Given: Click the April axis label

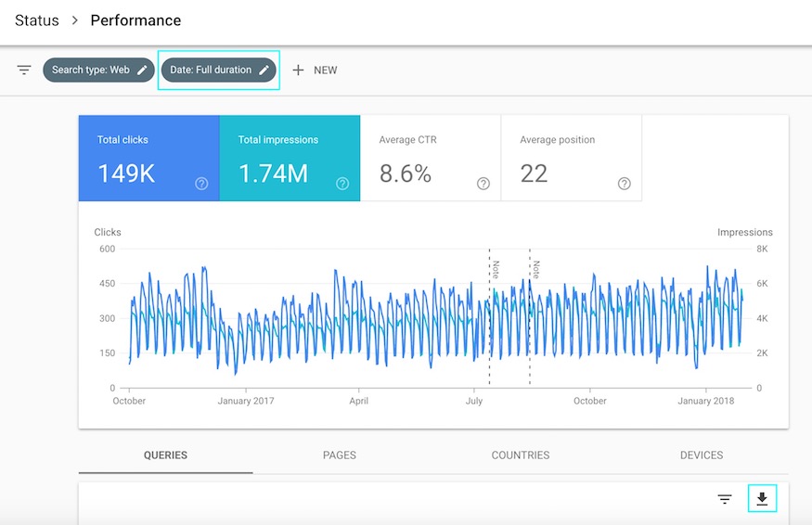Looking at the screenshot, I should click(x=358, y=401).
